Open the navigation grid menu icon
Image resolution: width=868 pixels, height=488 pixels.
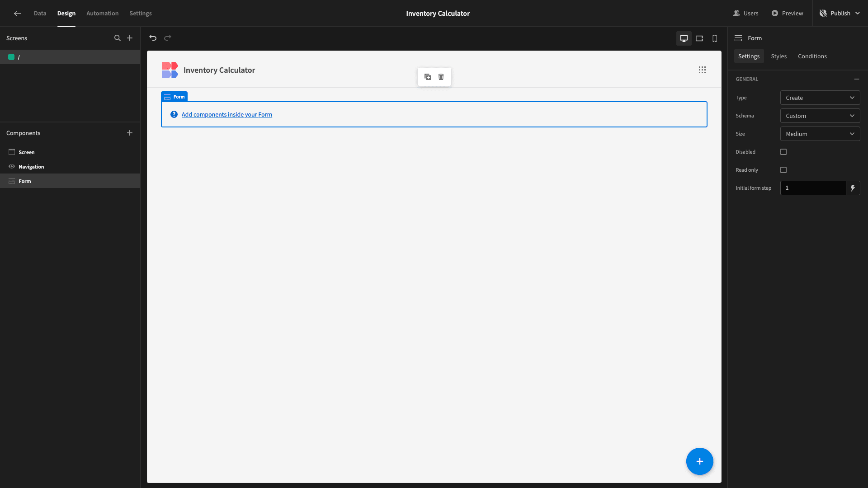702,70
